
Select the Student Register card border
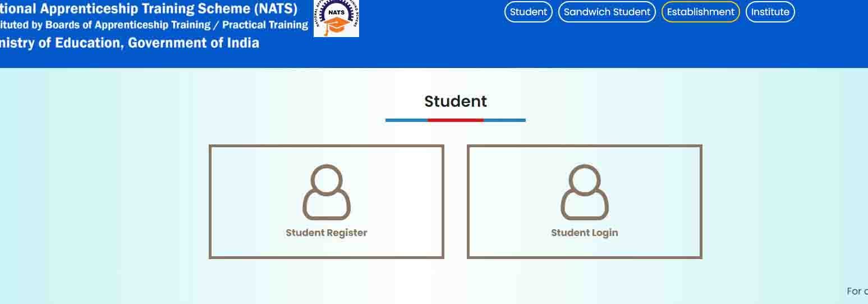(327, 202)
